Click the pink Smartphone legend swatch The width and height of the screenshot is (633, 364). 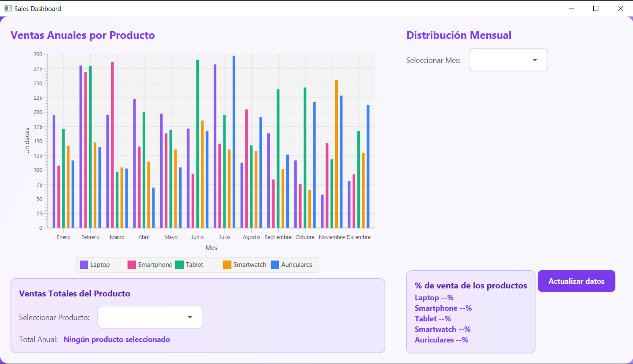coord(132,265)
